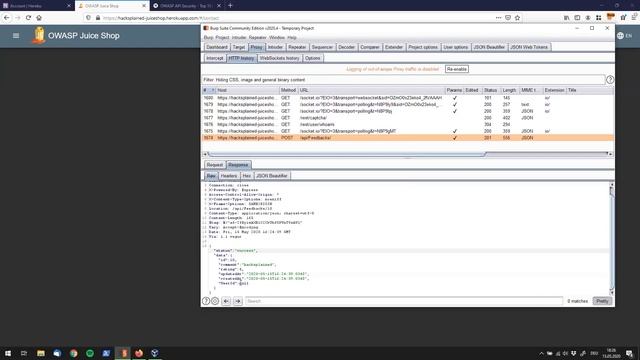Switch to the Sequencer tab

[322, 47]
